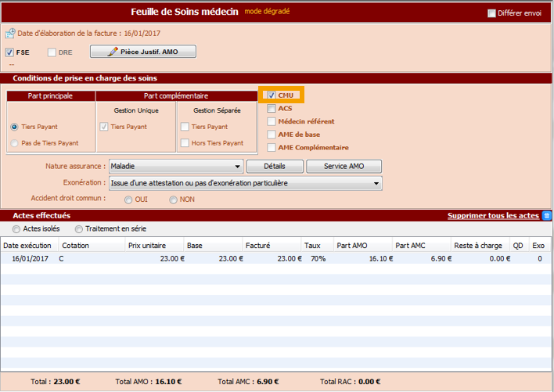Select Tiers Payant radio in Part principale

14,127
